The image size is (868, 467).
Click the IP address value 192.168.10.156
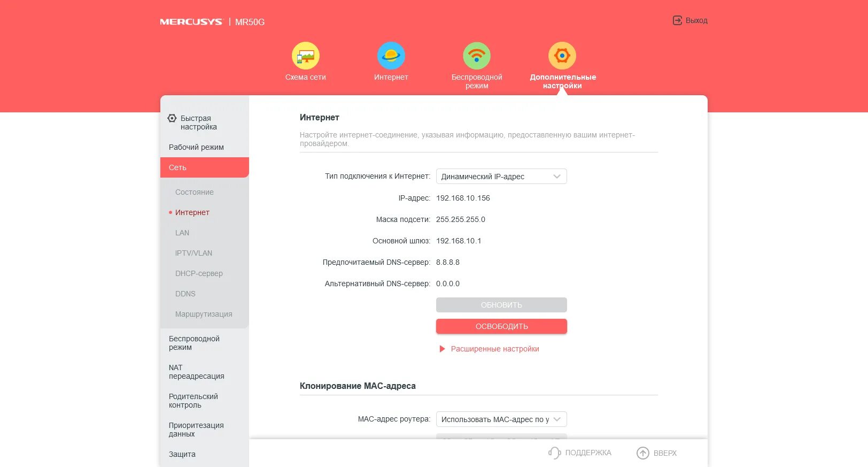[463, 198]
